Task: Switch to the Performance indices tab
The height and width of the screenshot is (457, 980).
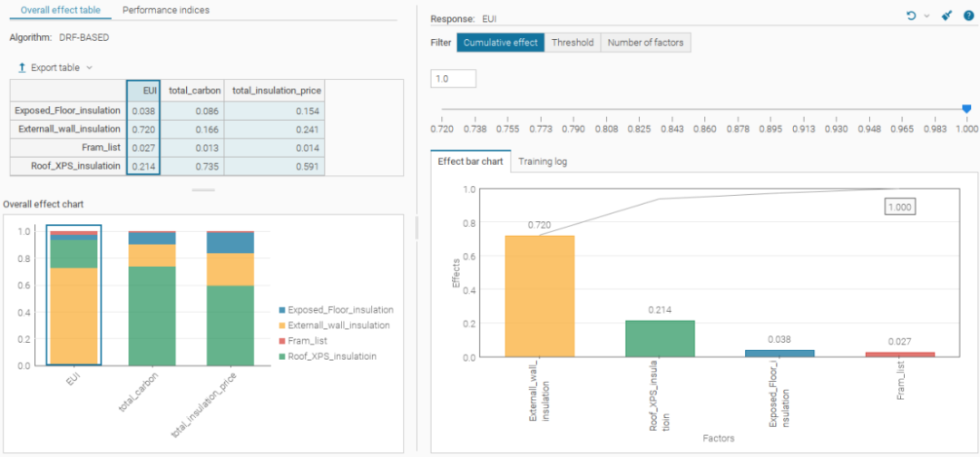Action: point(166,10)
